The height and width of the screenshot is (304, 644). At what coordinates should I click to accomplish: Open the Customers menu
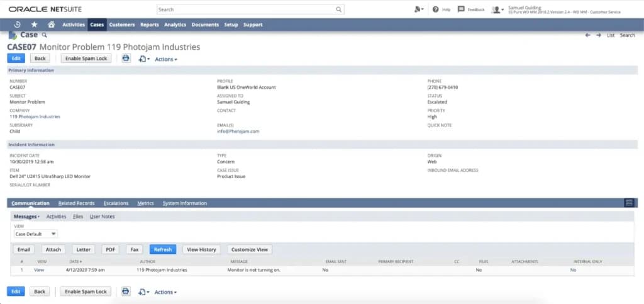[x=122, y=25]
